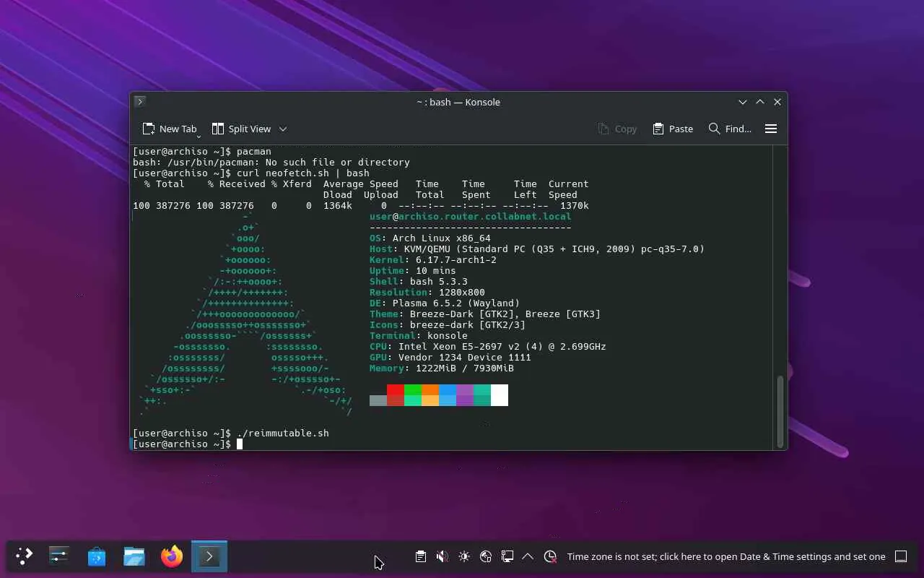
Task: Click the "Host: KVM/QEMU" line
Action: pyautogui.click(x=537, y=249)
